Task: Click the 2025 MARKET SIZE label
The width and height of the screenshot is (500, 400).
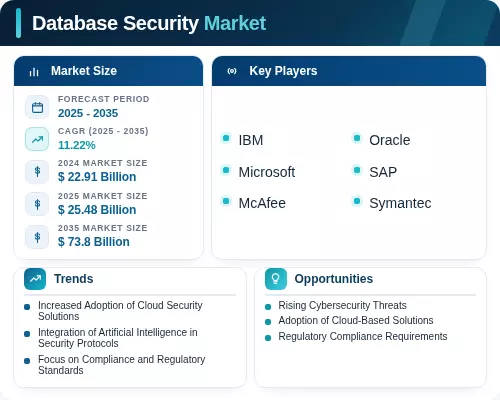Action: point(103,196)
